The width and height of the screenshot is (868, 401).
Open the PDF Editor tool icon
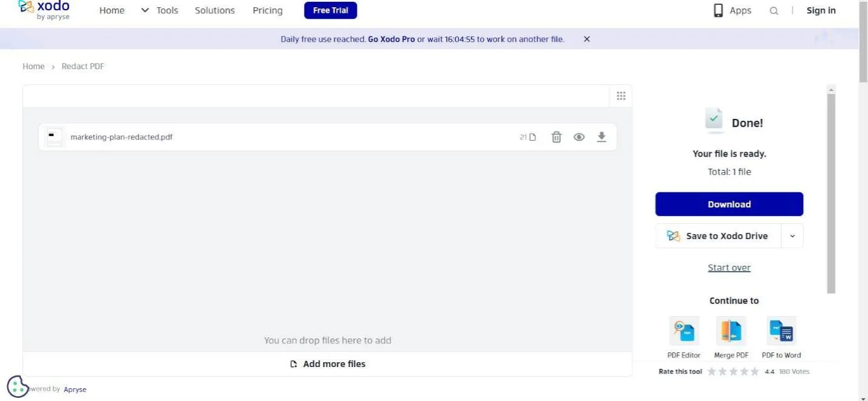(x=683, y=331)
